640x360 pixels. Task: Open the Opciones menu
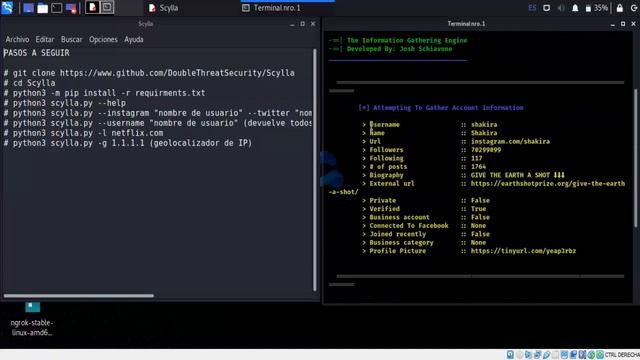pos(103,40)
